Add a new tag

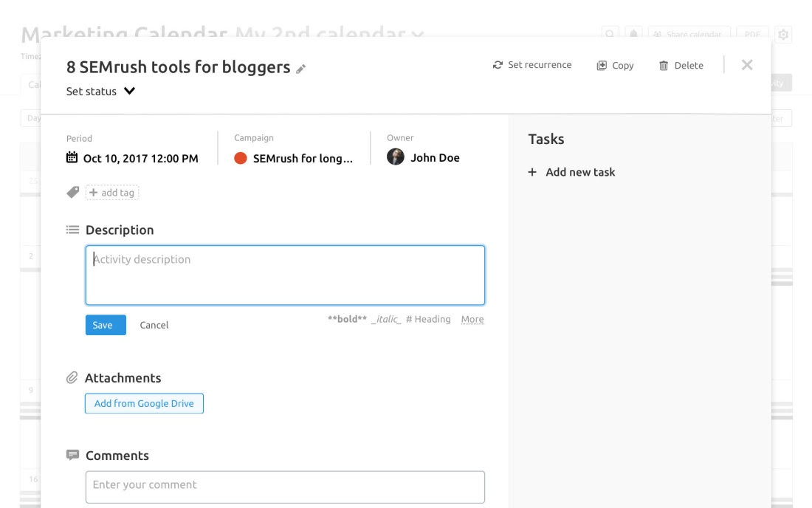coord(112,193)
